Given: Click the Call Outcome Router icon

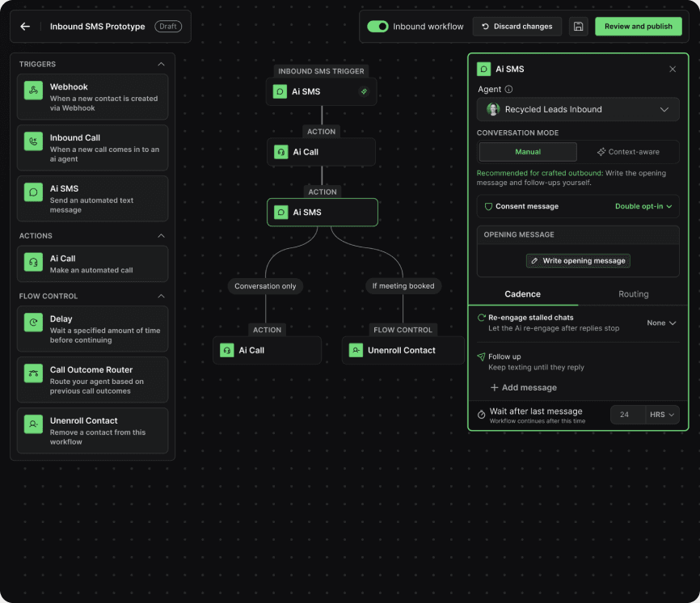Looking at the screenshot, I should (x=33, y=373).
